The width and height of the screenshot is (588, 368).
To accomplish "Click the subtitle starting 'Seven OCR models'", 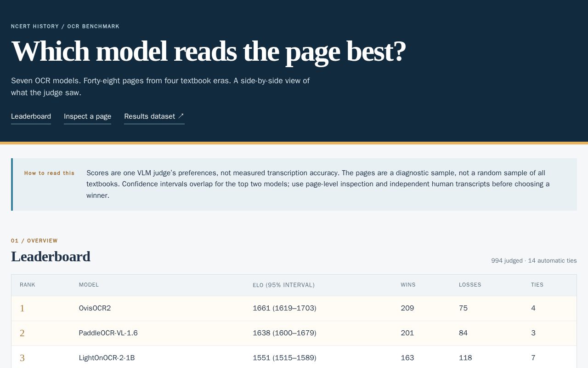I will tap(160, 86).
